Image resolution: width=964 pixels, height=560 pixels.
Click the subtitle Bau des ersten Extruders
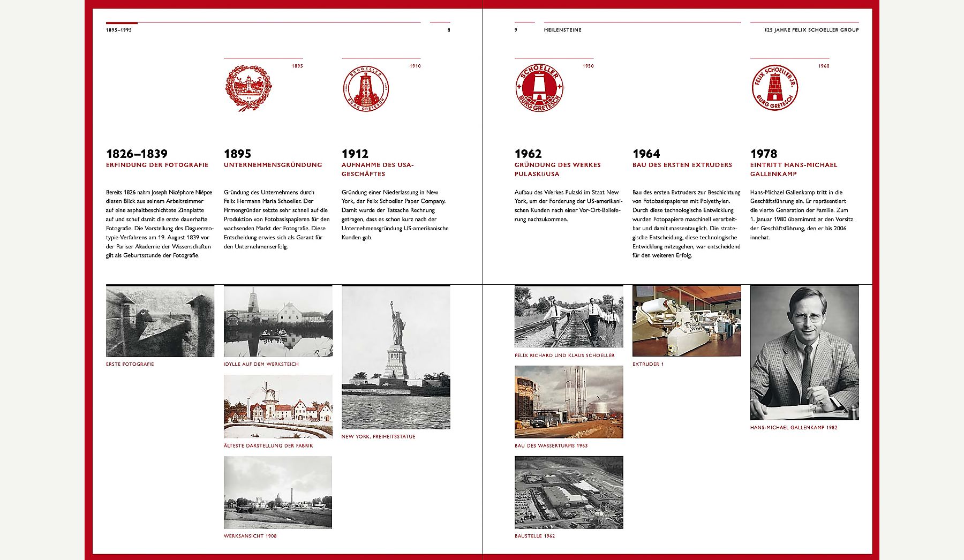point(682,165)
